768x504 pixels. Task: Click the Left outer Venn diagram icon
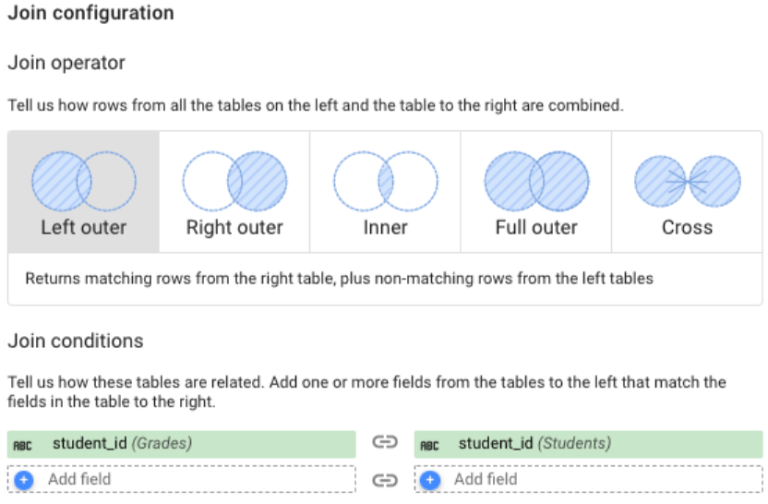(x=84, y=181)
